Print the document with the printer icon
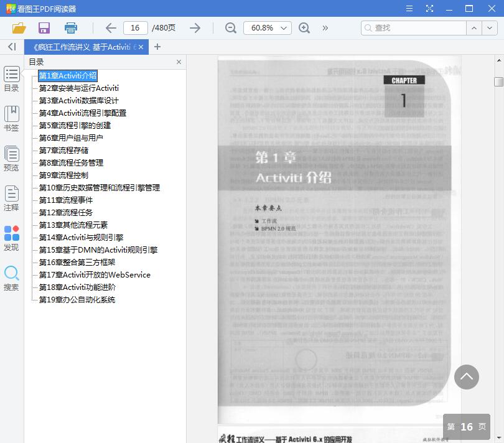 point(71,28)
